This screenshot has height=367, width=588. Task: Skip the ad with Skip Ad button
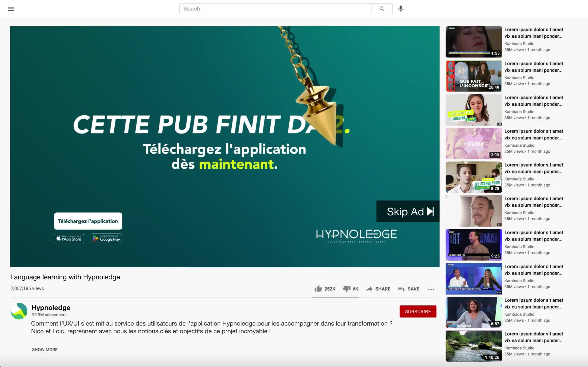pyautogui.click(x=408, y=212)
